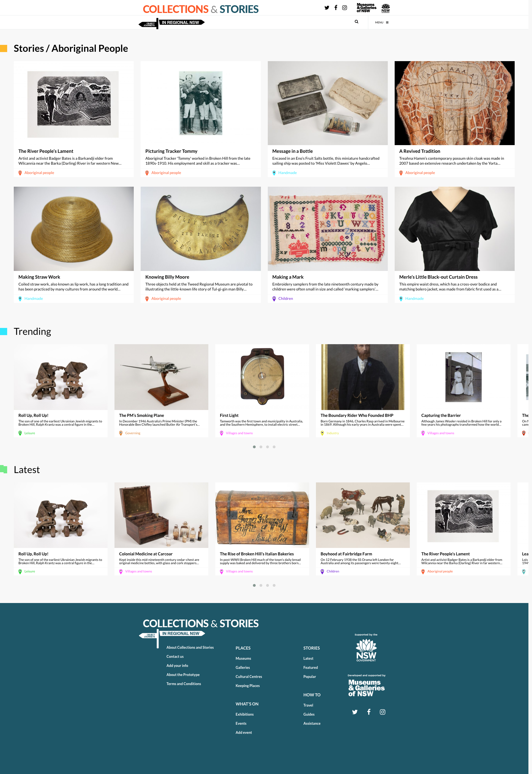Viewport: 532px width, 774px height.
Task: Click the footer Twitter icon
Action: pyautogui.click(x=355, y=712)
